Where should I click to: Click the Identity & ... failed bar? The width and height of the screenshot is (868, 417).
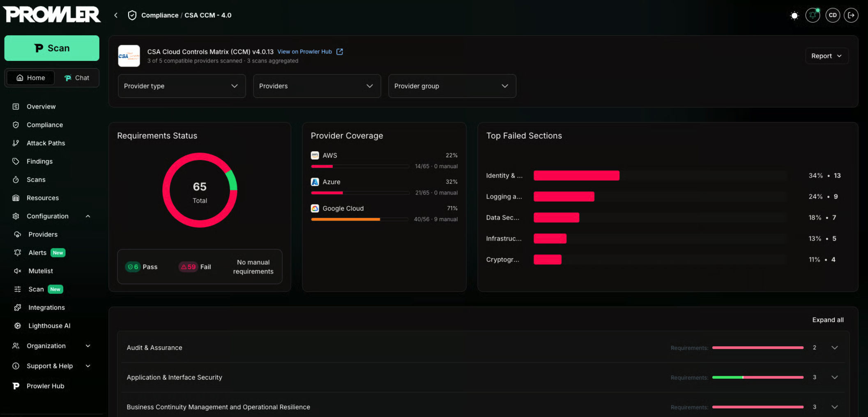576,176
